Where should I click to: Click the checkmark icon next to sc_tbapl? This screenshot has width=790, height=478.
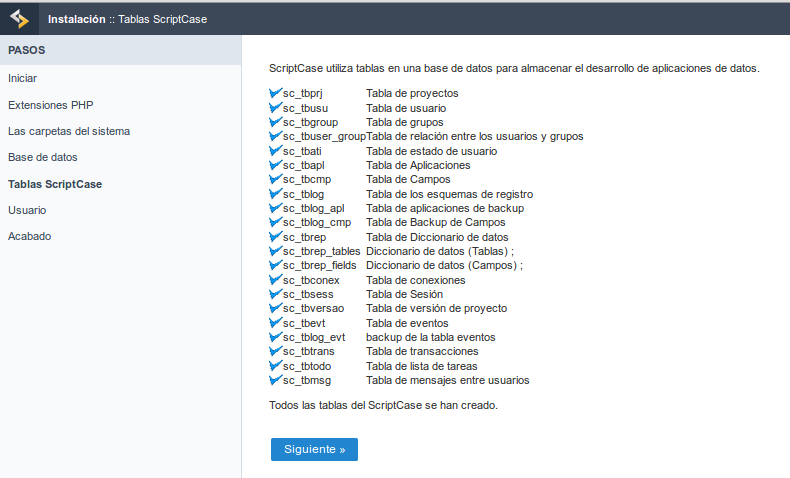click(276, 165)
